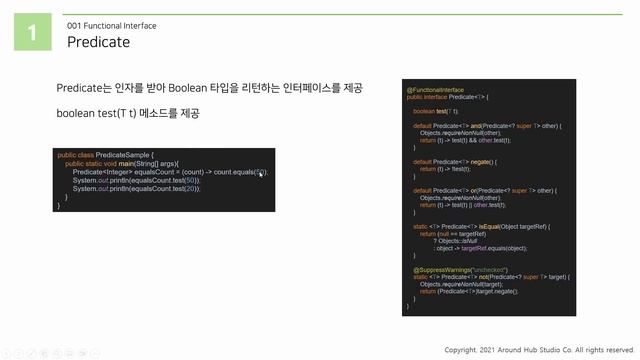Image resolution: width=640 pixels, height=360 pixels.
Task: Click 'System.out.println(equalsCount.test(20));' line
Action: 136,189
